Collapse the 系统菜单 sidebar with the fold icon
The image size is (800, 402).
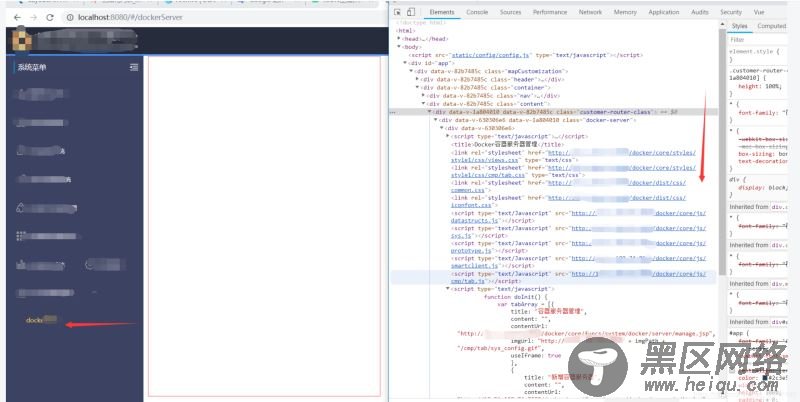(134, 67)
